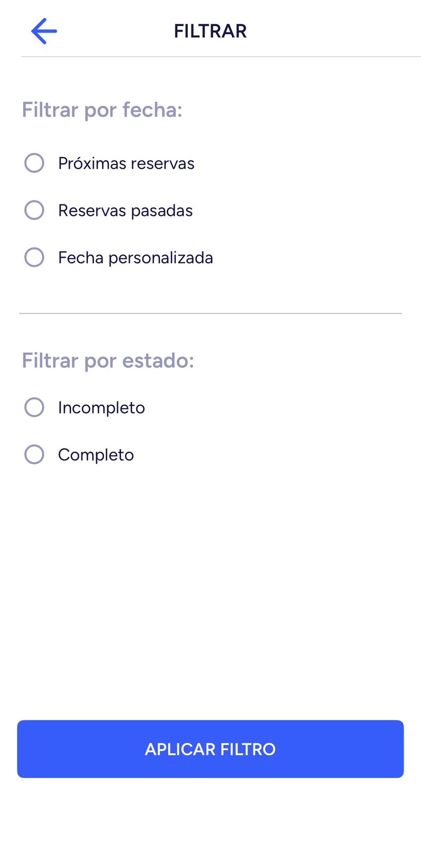Click the "Próximas reservas" text label
The height and width of the screenshot is (868, 421).
pyautogui.click(x=126, y=163)
